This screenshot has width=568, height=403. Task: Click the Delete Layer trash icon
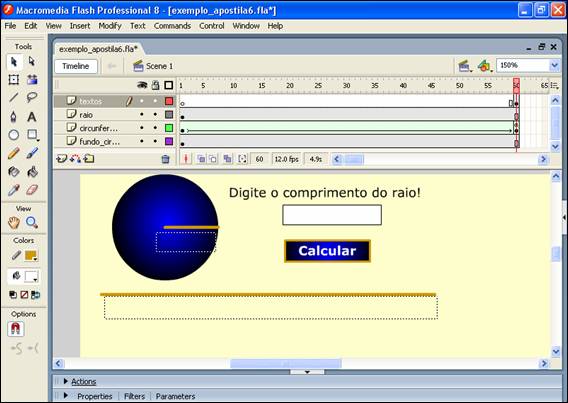[165, 159]
